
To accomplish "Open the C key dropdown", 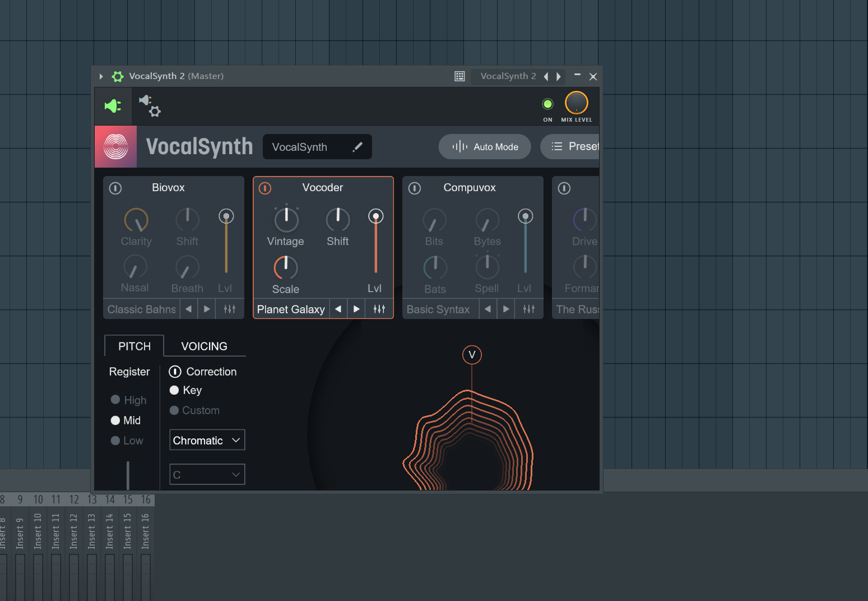I will 207,474.
